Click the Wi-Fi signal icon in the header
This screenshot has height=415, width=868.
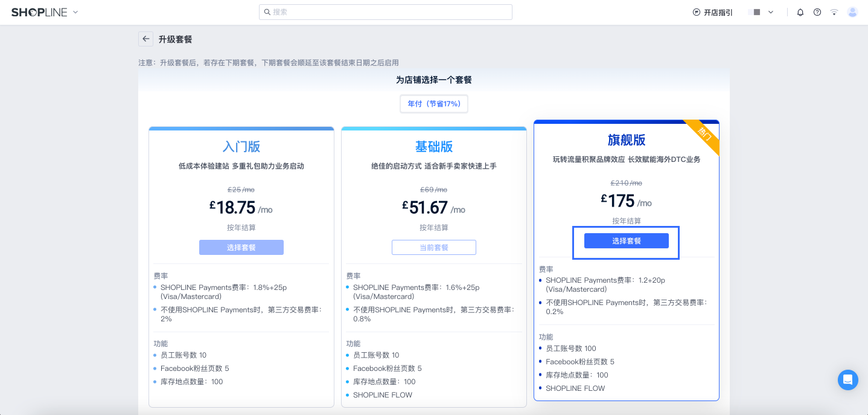834,12
